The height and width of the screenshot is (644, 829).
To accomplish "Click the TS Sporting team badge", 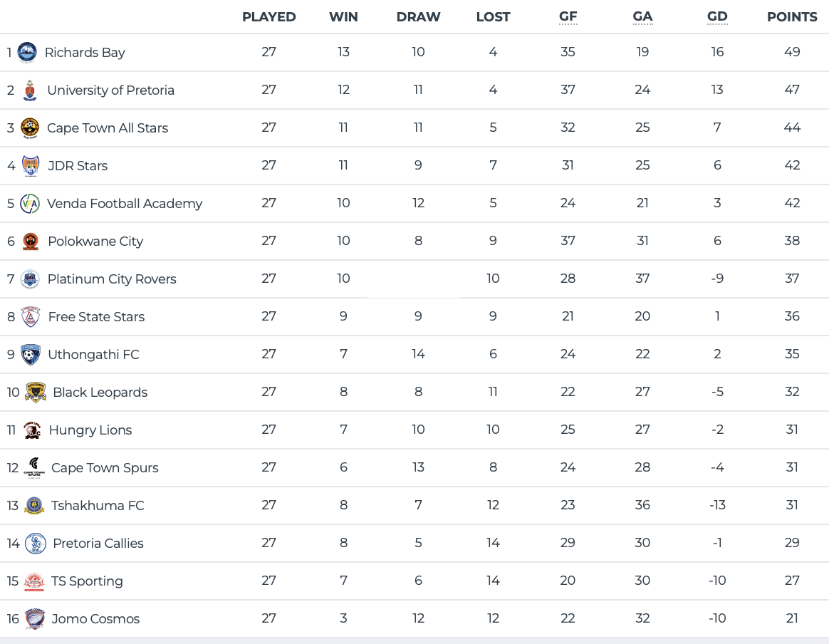I will [x=34, y=581].
